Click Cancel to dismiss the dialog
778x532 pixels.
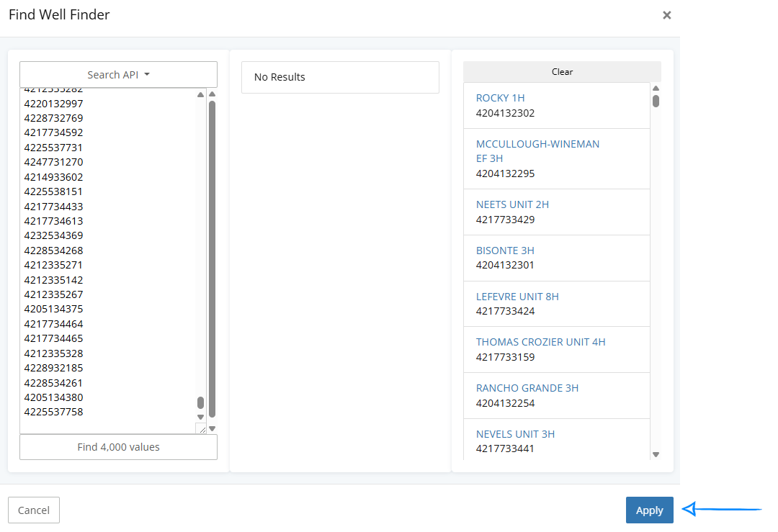pyautogui.click(x=33, y=510)
